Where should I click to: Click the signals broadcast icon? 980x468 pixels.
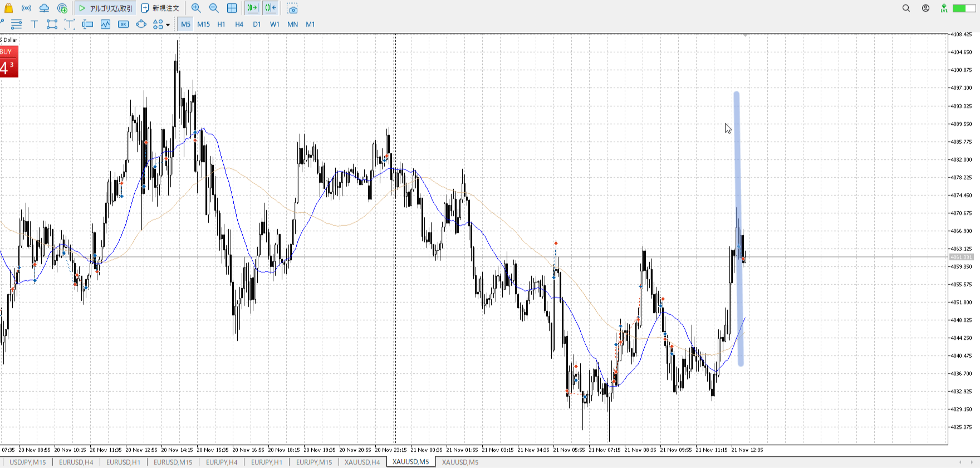coord(26,8)
